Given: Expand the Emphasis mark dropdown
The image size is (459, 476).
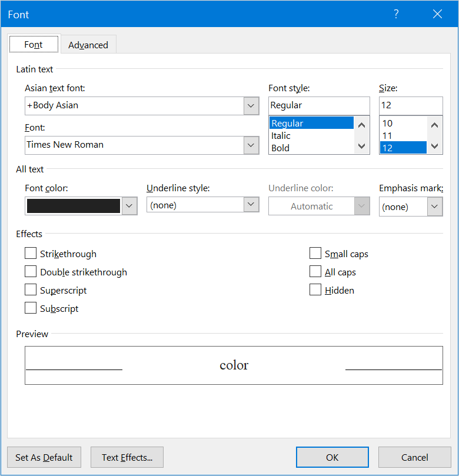Looking at the screenshot, I should (x=435, y=207).
